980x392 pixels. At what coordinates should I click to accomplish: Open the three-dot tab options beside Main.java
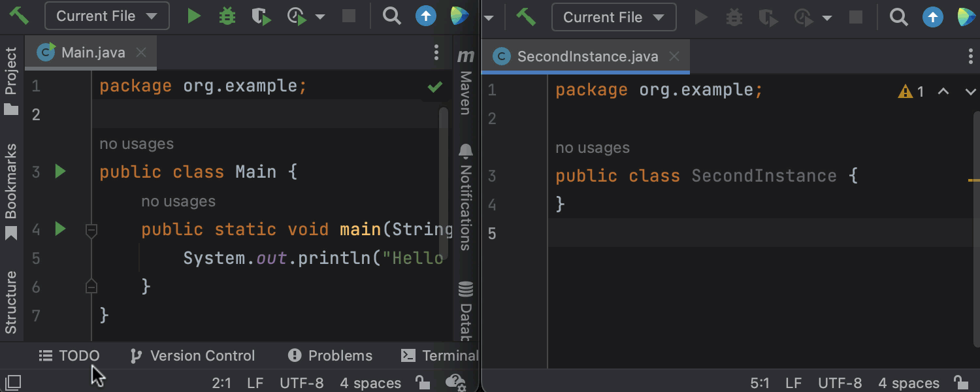436,53
